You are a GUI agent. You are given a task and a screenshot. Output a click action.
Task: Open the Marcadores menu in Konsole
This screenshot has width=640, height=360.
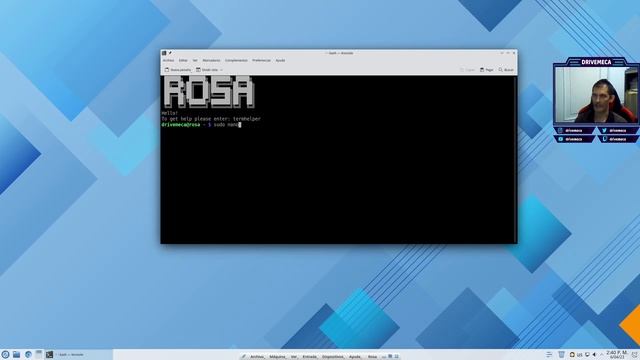[x=211, y=60]
